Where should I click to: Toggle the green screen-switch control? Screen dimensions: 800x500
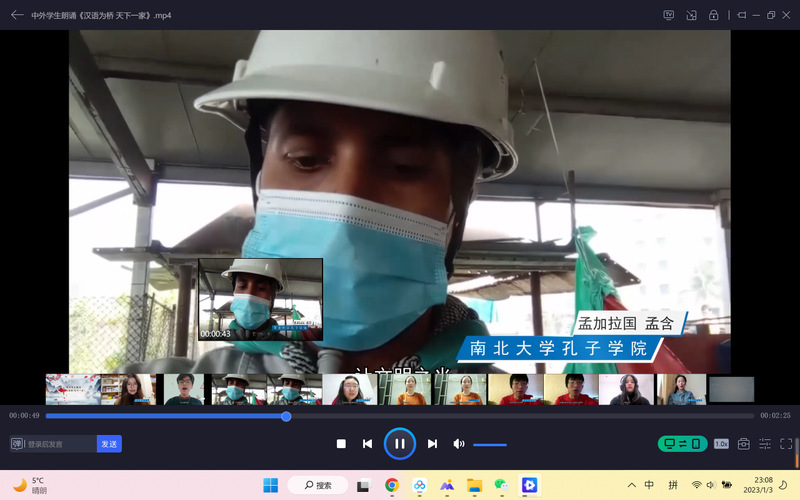click(x=682, y=444)
